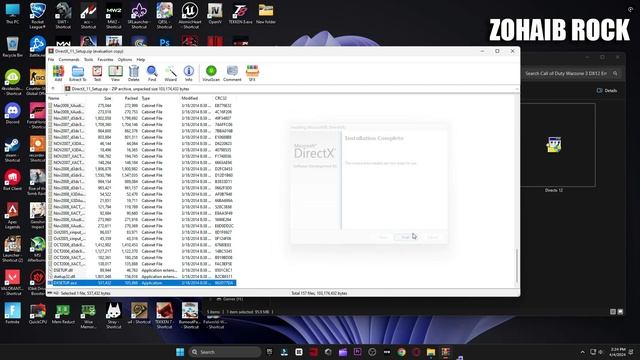The image size is (640, 360).
Task: Open the Recycle Bin desktop icon
Action: (13, 47)
